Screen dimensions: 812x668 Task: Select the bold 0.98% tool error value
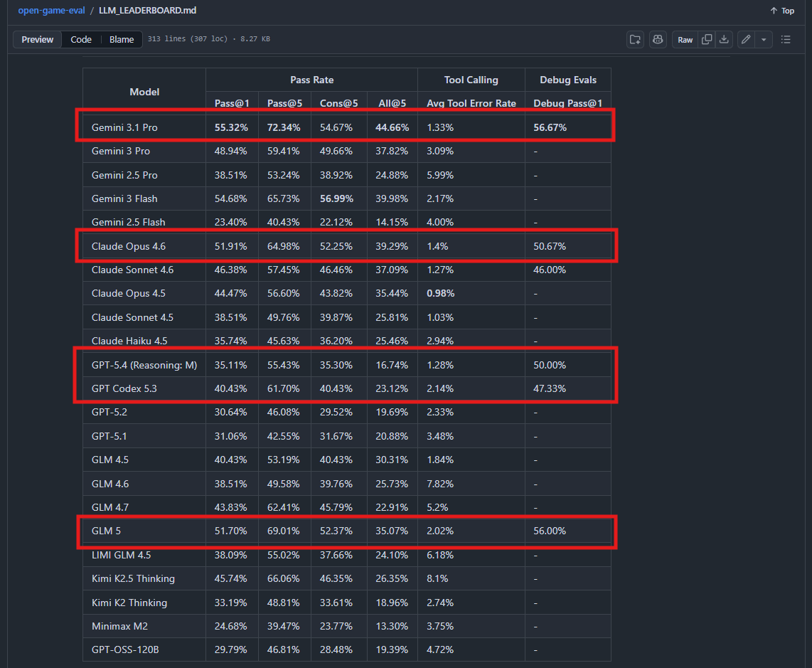click(x=441, y=293)
